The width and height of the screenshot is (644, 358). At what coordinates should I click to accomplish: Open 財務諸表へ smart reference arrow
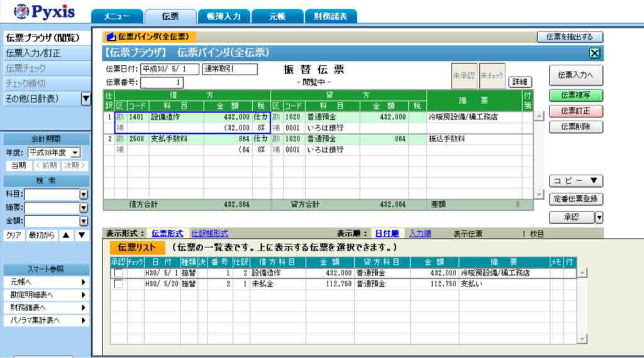tap(83, 307)
